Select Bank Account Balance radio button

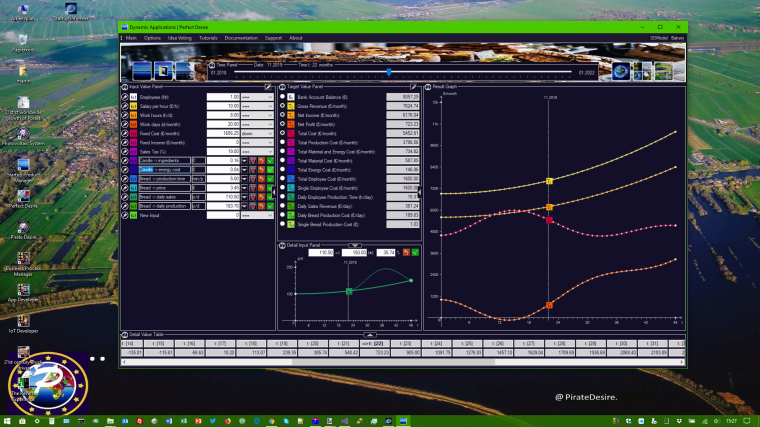tap(282, 96)
